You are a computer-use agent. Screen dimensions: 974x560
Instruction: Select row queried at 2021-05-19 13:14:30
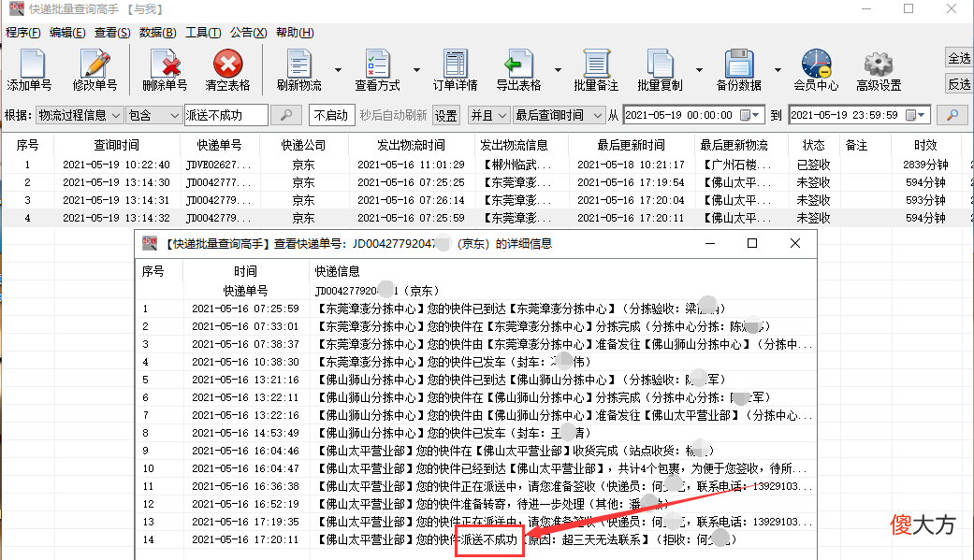point(487,182)
